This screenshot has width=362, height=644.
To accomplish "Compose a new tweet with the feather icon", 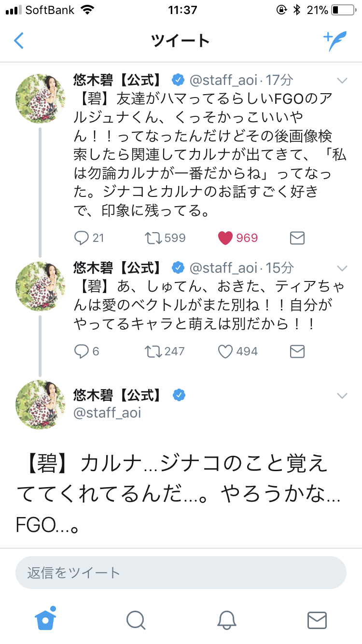I will (x=335, y=41).
